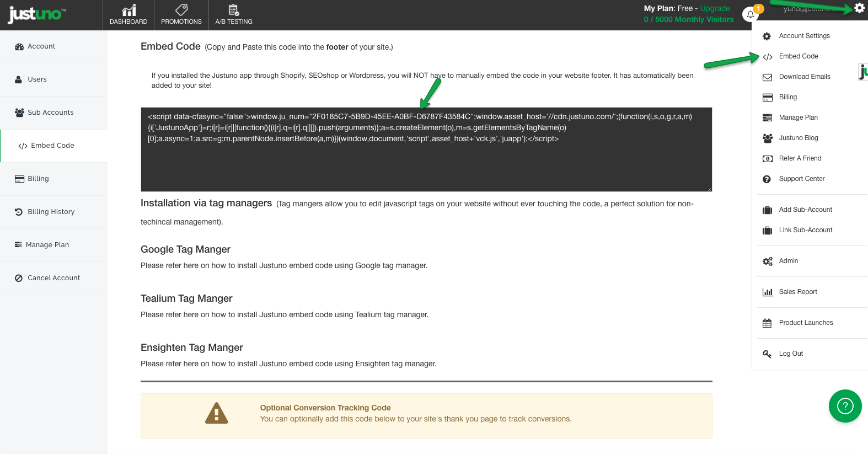Click the settings gear icon in header
Screen dimensions: 868x454
pyautogui.click(x=859, y=8)
